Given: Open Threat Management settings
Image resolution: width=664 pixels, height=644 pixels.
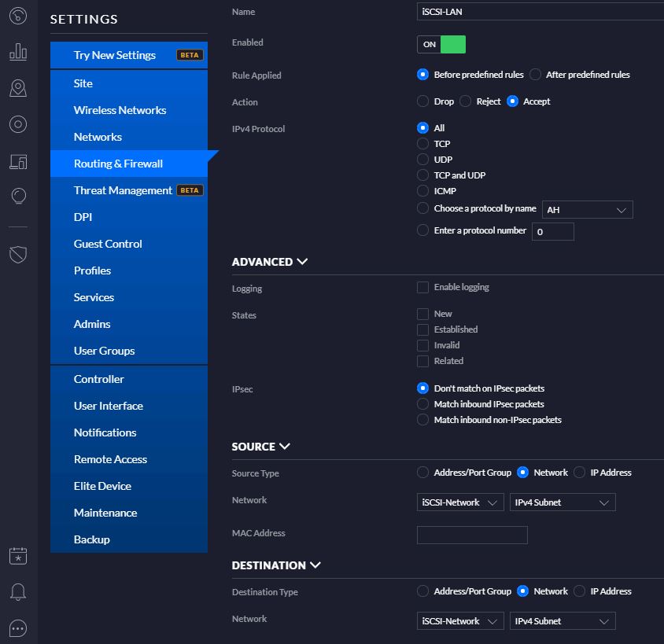Looking at the screenshot, I should coord(129,190).
